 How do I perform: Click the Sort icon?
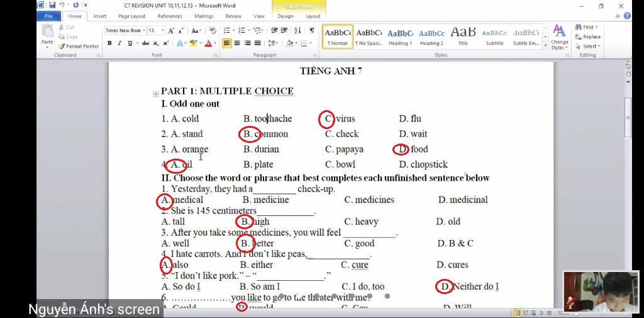pos(298,30)
